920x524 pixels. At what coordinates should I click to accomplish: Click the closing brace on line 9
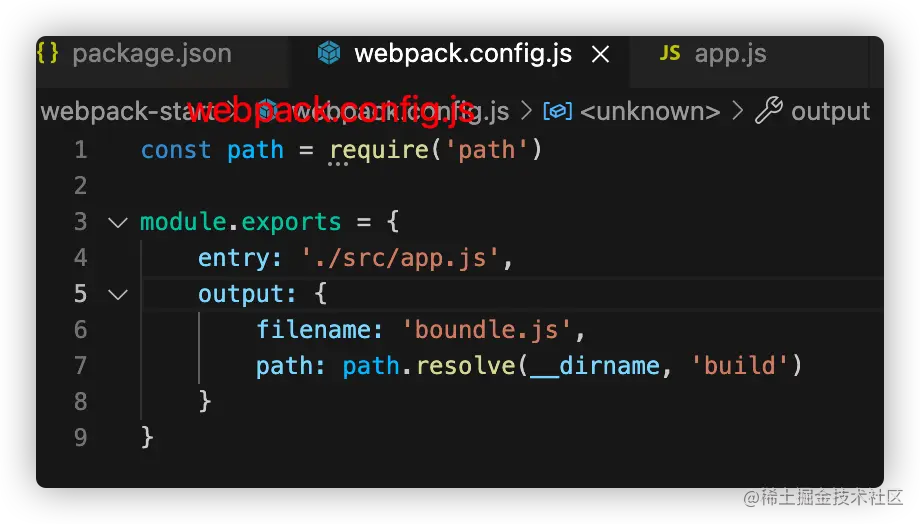click(x=147, y=438)
